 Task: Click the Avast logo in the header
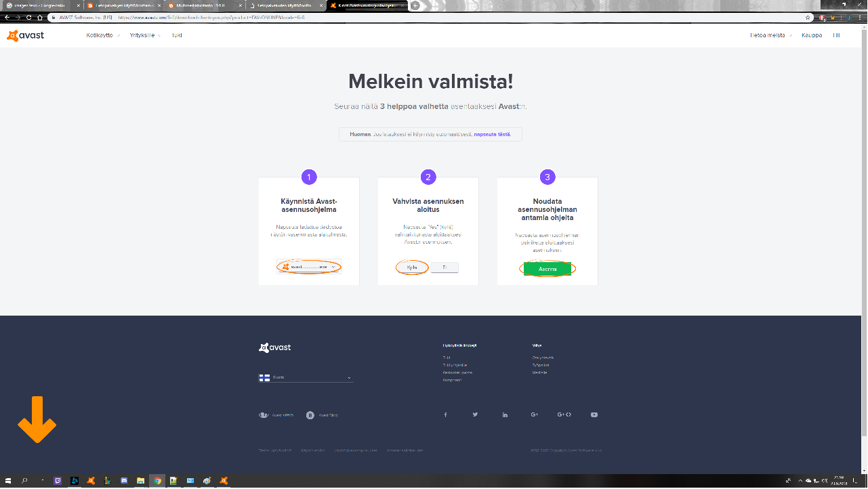(x=25, y=36)
